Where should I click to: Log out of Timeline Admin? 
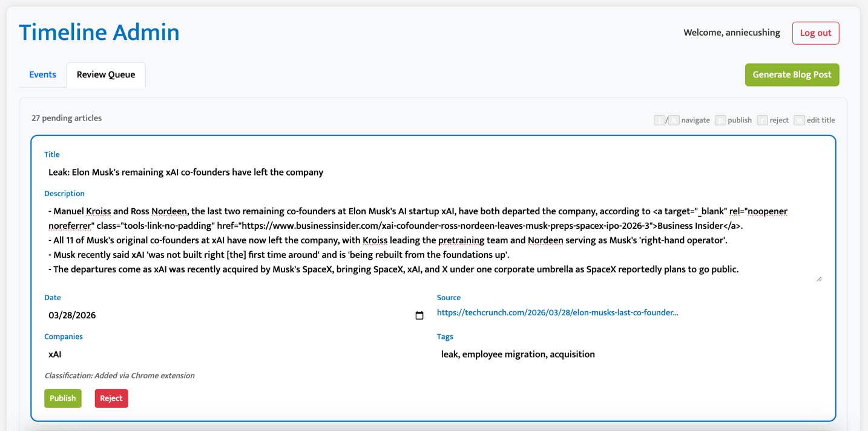(815, 33)
